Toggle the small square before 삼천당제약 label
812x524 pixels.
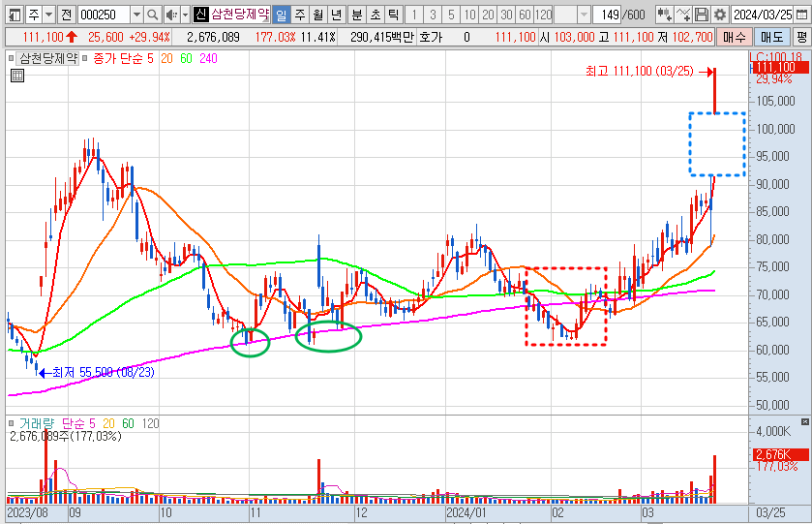[x=12, y=58]
